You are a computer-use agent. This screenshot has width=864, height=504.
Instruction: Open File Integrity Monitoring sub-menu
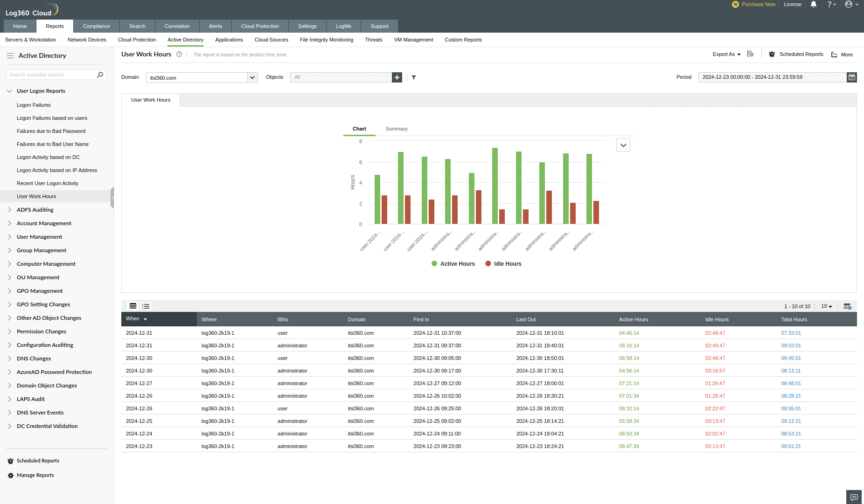(x=327, y=40)
